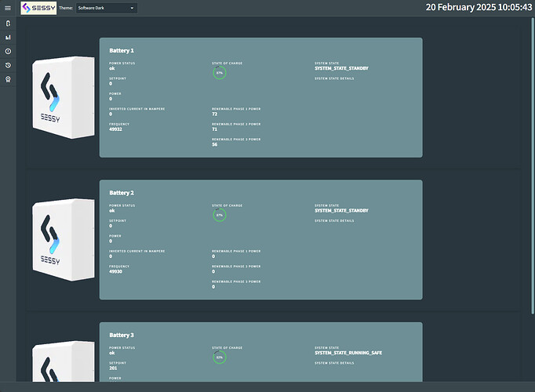The image size is (535, 392).
Task: Open the battery page from sidebar
Action: point(8,24)
